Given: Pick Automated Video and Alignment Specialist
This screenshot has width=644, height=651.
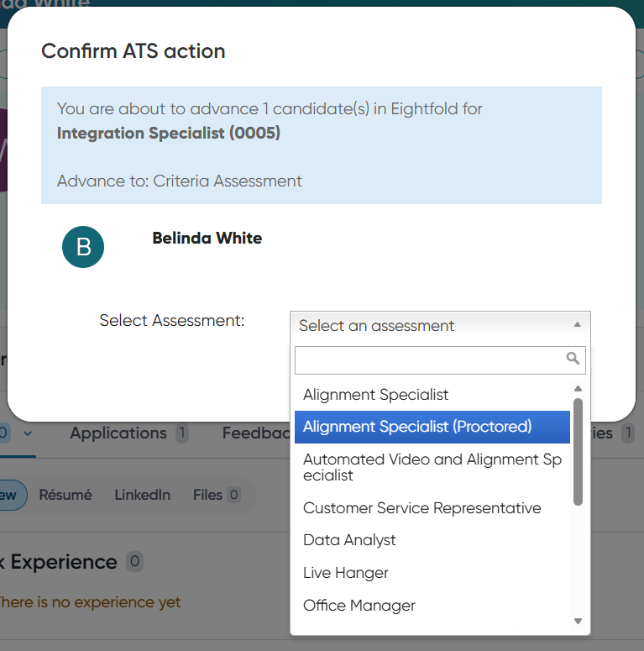Looking at the screenshot, I should coord(432,467).
